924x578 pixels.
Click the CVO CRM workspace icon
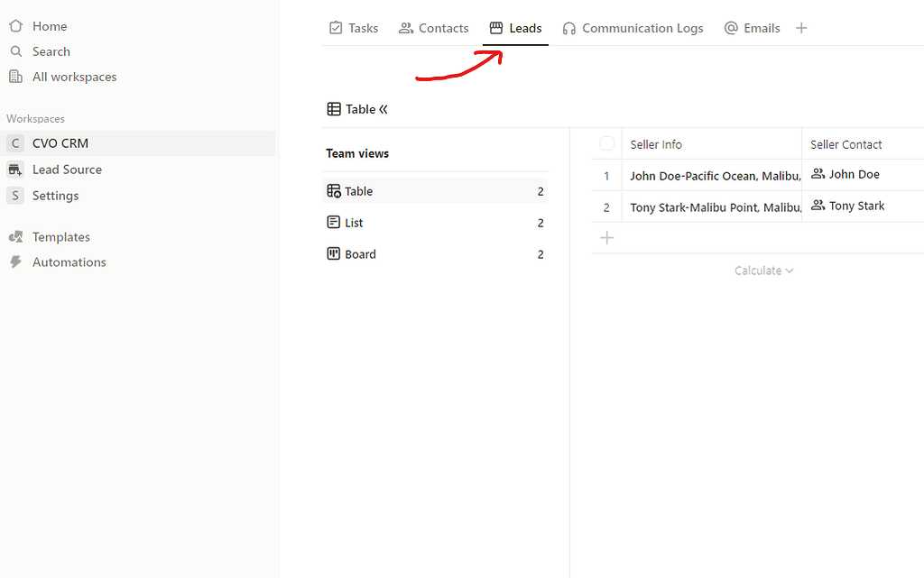(15, 142)
